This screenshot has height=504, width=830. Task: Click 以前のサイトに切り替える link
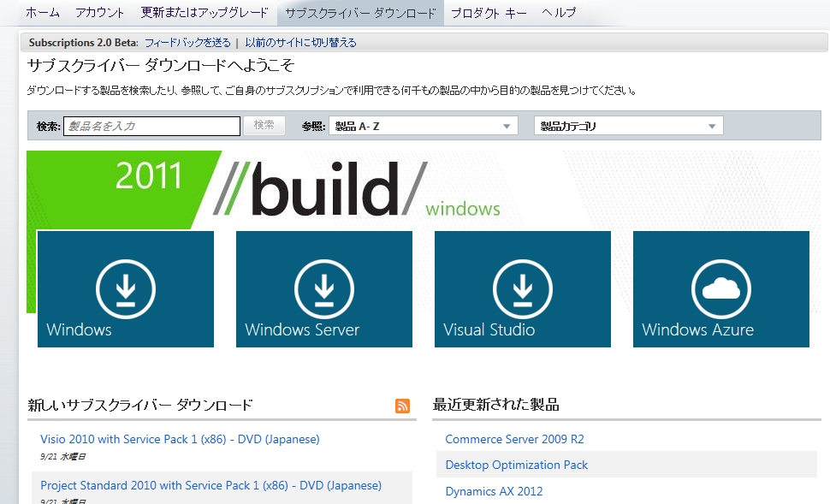pyautogui.click(x=300, y=42)
